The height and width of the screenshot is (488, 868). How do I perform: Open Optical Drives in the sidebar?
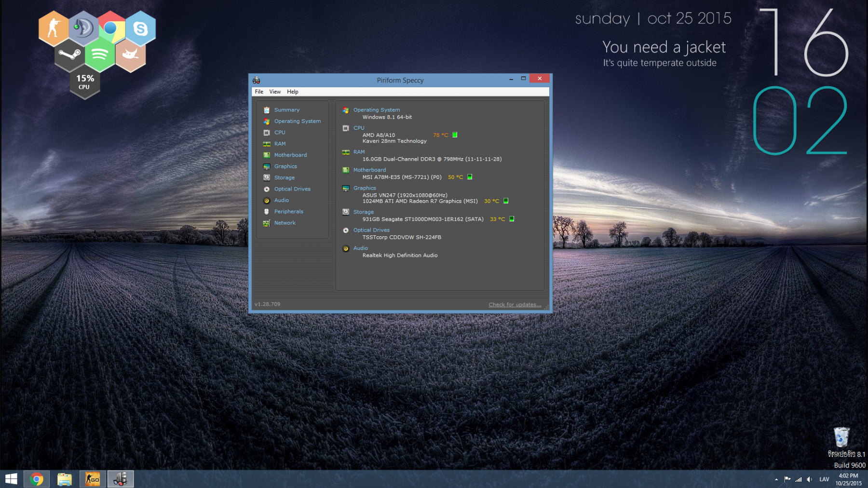[292, 189]
